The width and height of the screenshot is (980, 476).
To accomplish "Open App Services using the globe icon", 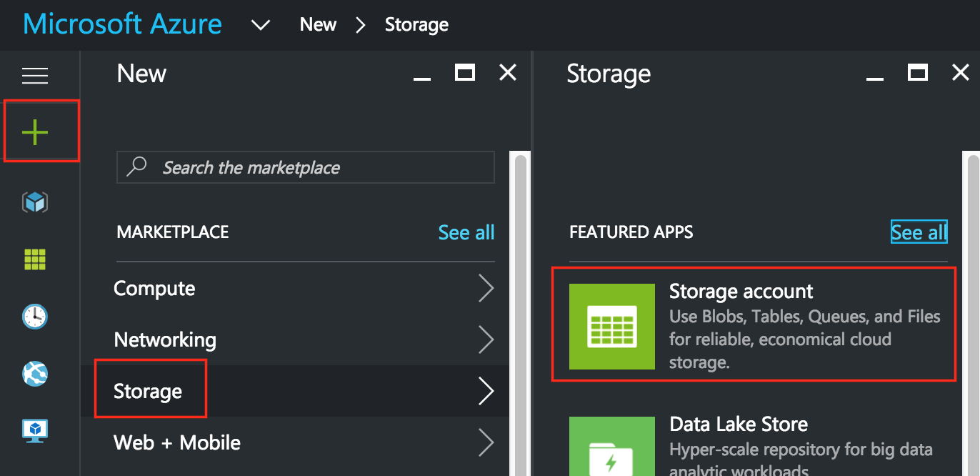I will point(34,374).
